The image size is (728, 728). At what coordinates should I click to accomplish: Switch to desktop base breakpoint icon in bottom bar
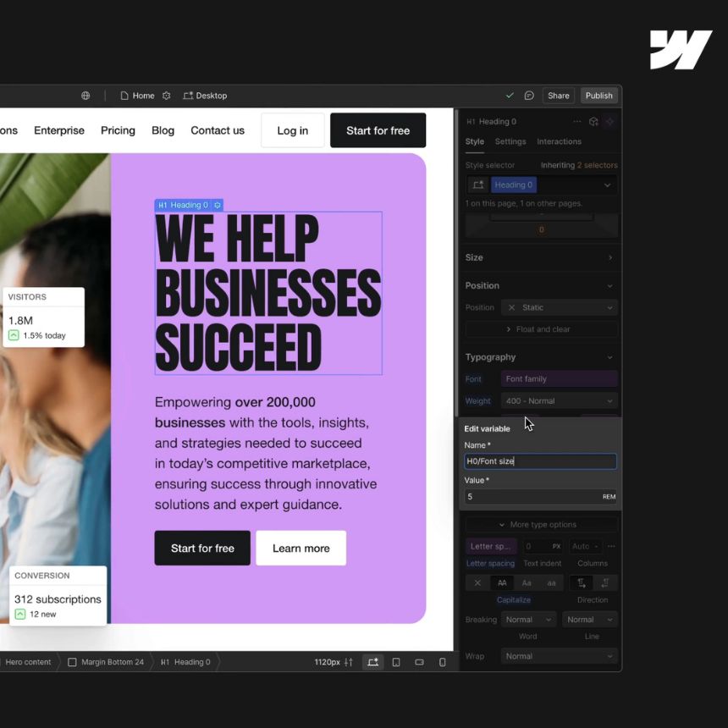(x=372, y=662)
